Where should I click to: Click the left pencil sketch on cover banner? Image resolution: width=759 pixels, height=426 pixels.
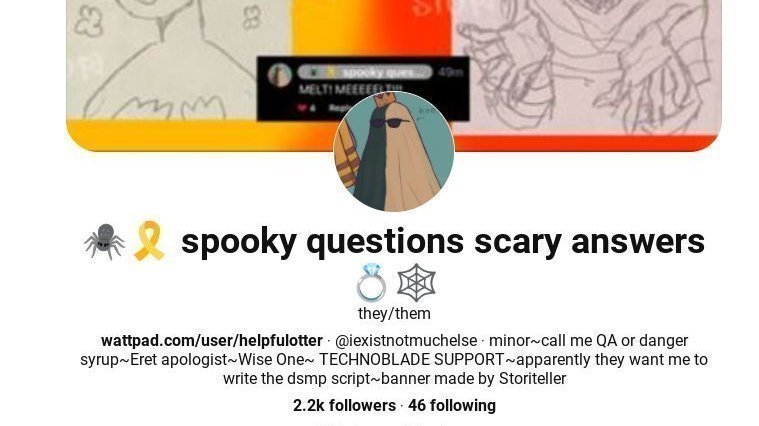pyautogui.click(x=178, y=60)
